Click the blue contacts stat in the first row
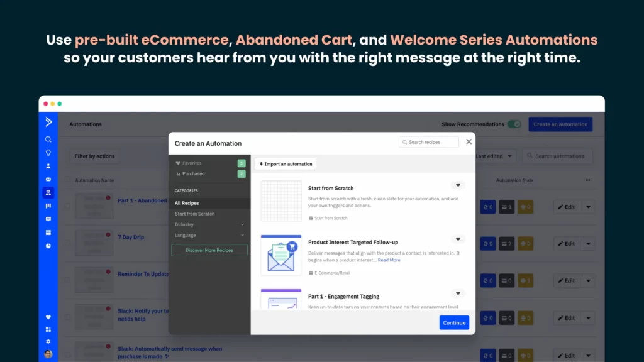The image size is (644, 362). click(488, 207)
